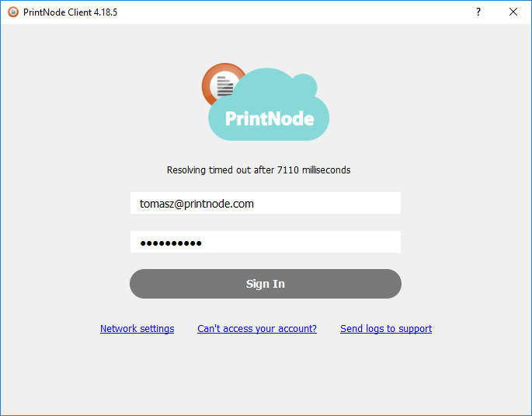Focus the password input field

[x=266, y=242]
